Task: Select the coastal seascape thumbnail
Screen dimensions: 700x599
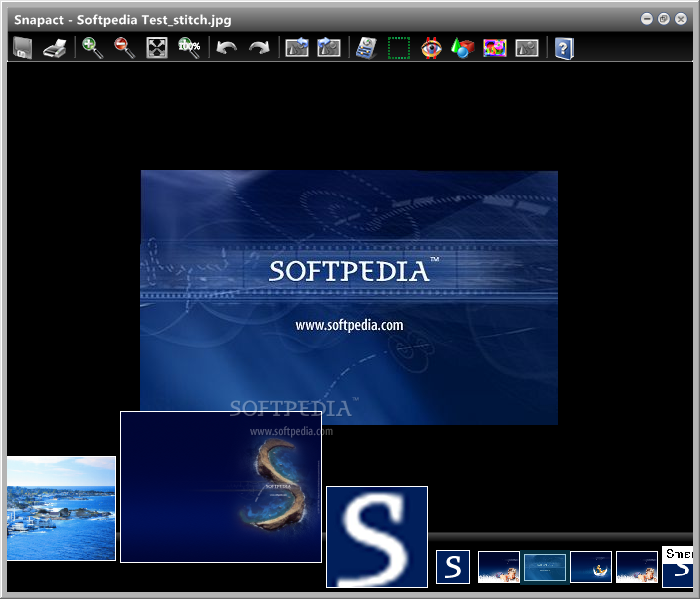Action: coord(61,508)
